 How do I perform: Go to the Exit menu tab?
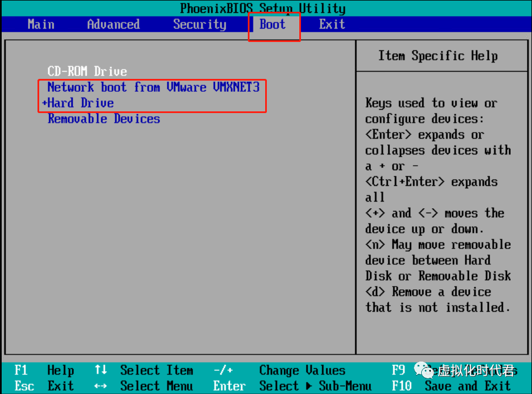(x=332, y=25)
